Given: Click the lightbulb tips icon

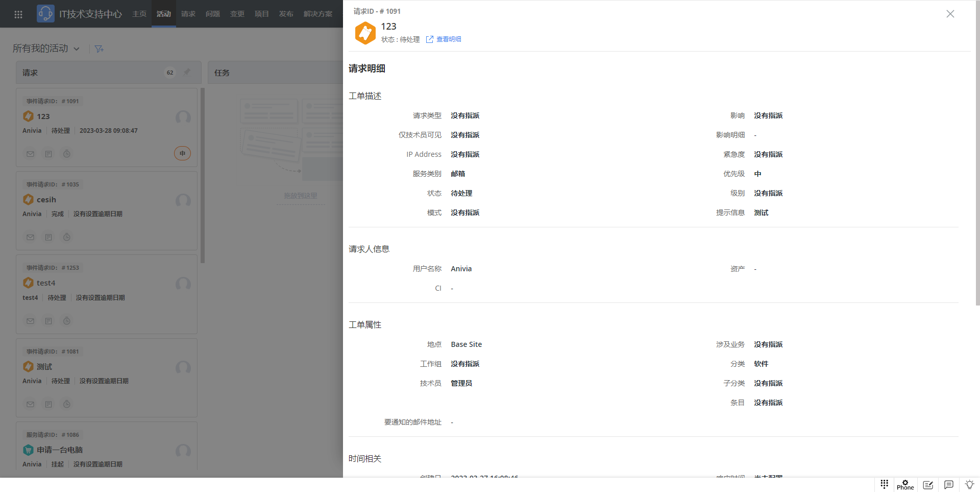Looking at the screenshot, I should (969, 484).
